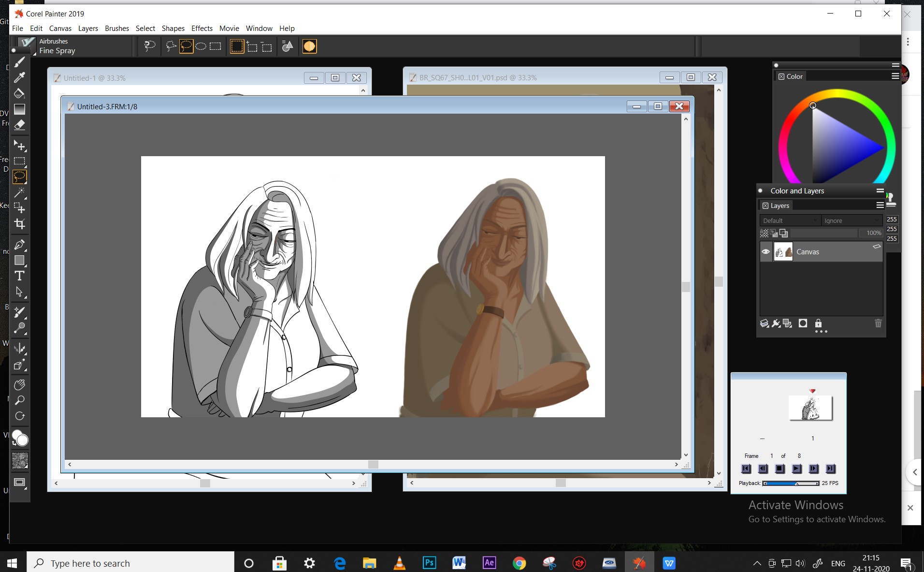924x572 pixels.
Task: Open the Ignore composite depth dropdown
Action: [852, 220]
